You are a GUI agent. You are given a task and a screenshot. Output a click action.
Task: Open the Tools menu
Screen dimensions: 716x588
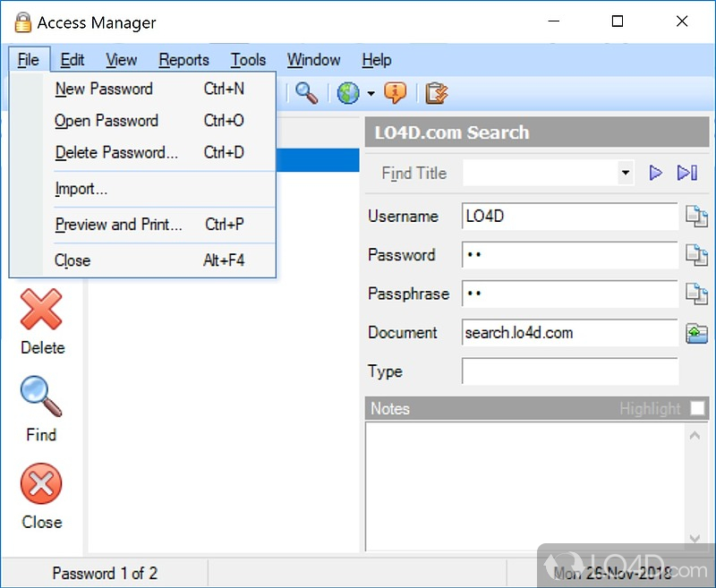click(x=249, y=59)
